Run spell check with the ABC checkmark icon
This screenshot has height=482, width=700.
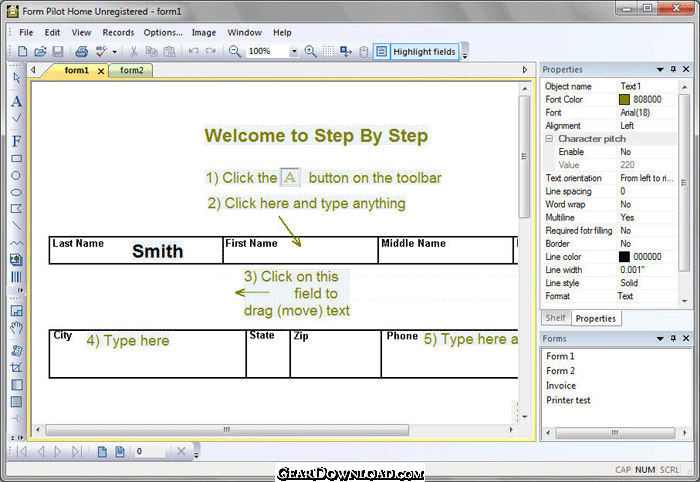pyautogui.click(x=101, y=52)
